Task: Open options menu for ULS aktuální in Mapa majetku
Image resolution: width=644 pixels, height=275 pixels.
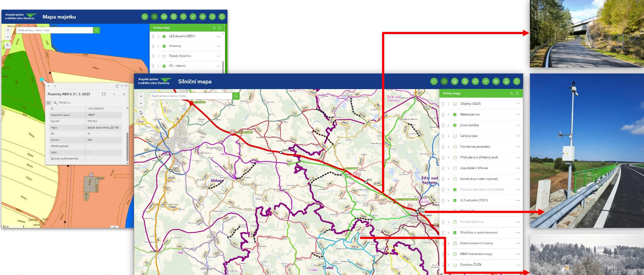Action: coord(219,36)
